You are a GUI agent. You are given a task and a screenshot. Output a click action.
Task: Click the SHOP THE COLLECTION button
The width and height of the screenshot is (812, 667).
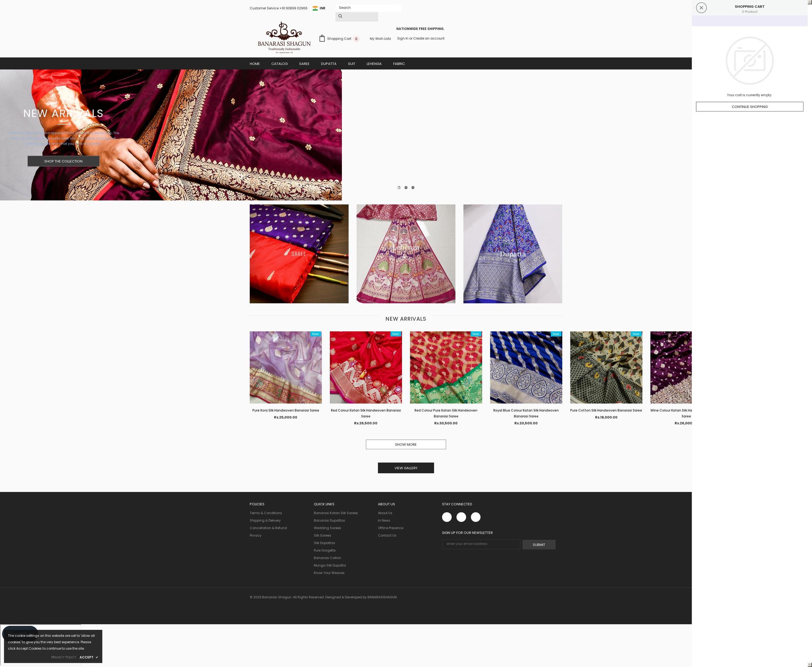[63, 162]
